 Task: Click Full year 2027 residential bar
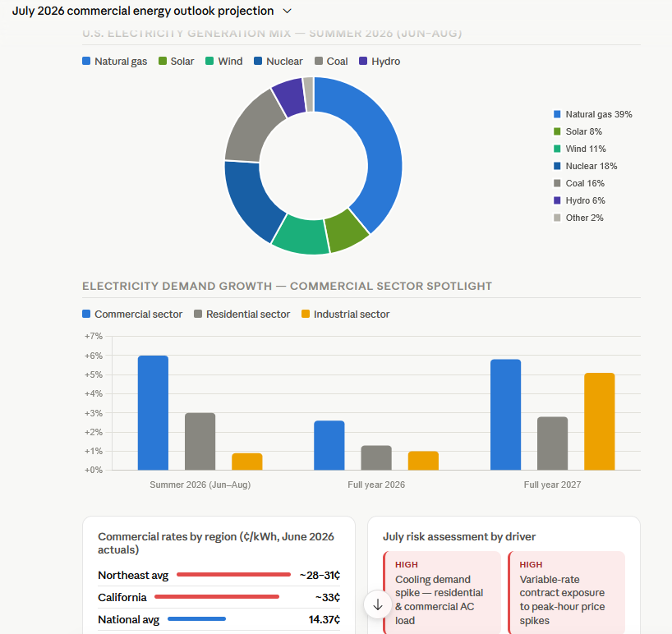[552, 443]
